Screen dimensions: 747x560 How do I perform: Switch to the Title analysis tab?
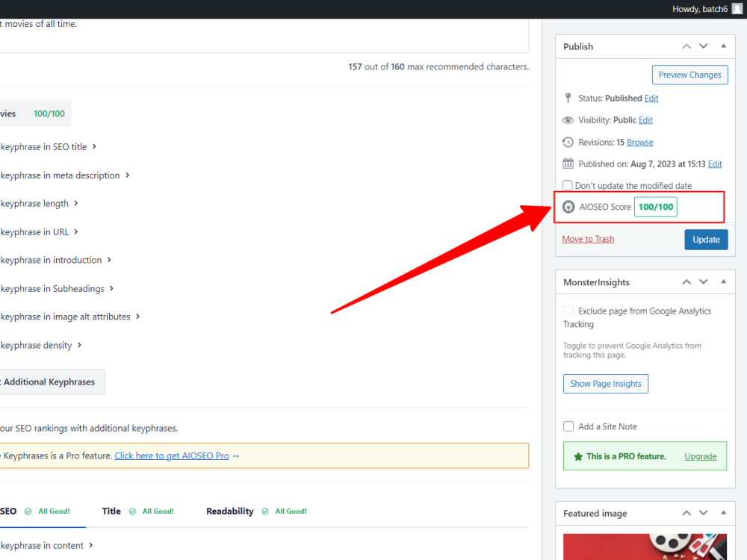tap(137, 511)
